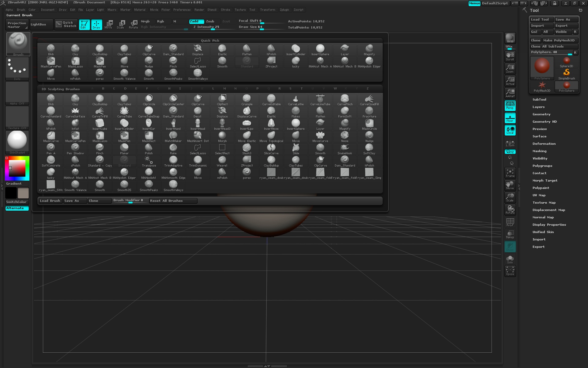This screenshot has width=588, height=368.
Task: Select the ClayBuildup brush in Quick Pick
Action: coord(100,50)
